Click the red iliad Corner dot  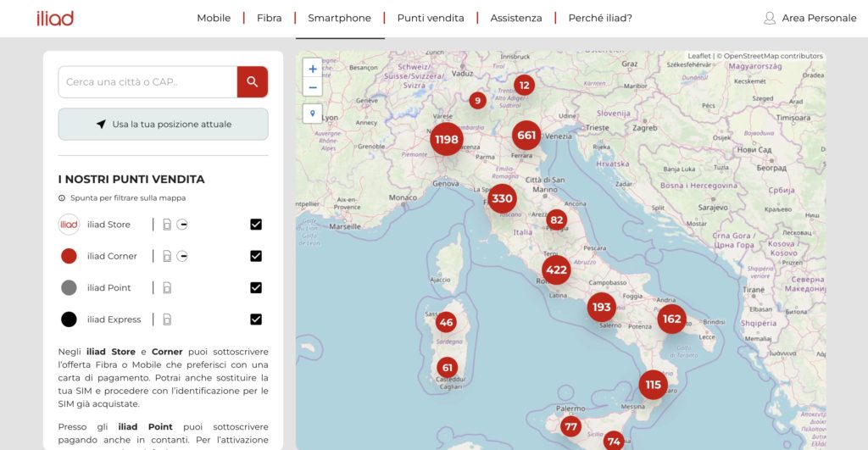click(x=69, y=256)
